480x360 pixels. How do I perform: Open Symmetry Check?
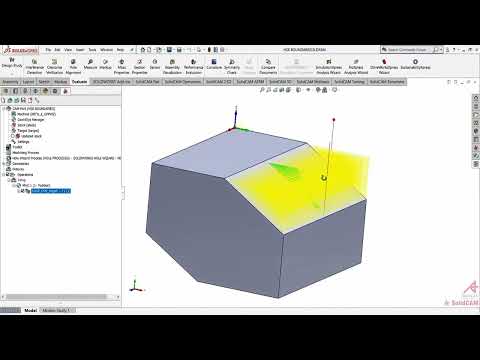(232, 66)
